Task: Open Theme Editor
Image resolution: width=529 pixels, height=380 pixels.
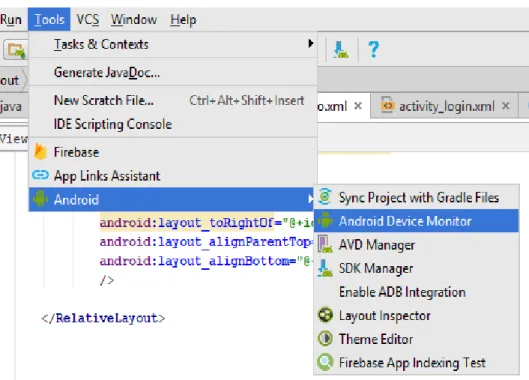Action: tap(416, 339)
